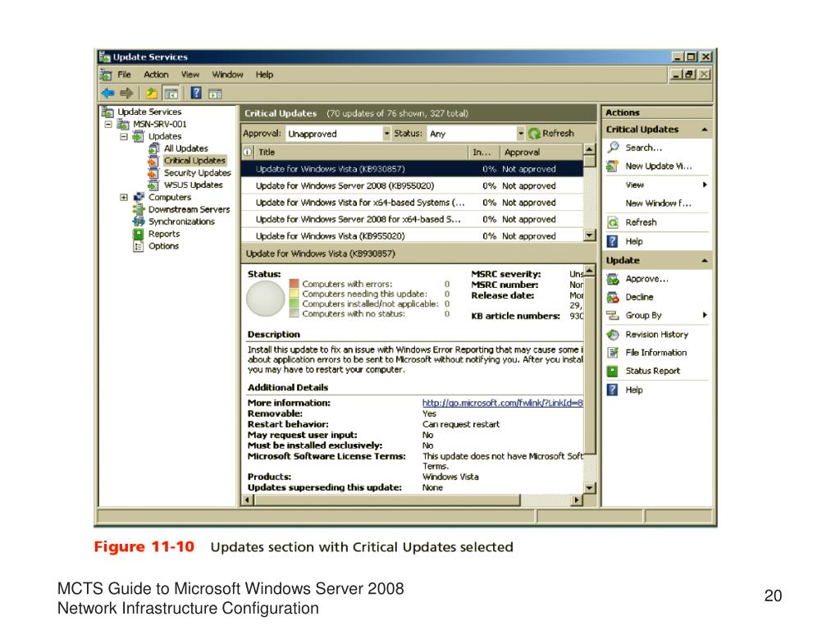Expand the Computers tree node
Screen dimensions: 840x630
(x=124, y=197)
